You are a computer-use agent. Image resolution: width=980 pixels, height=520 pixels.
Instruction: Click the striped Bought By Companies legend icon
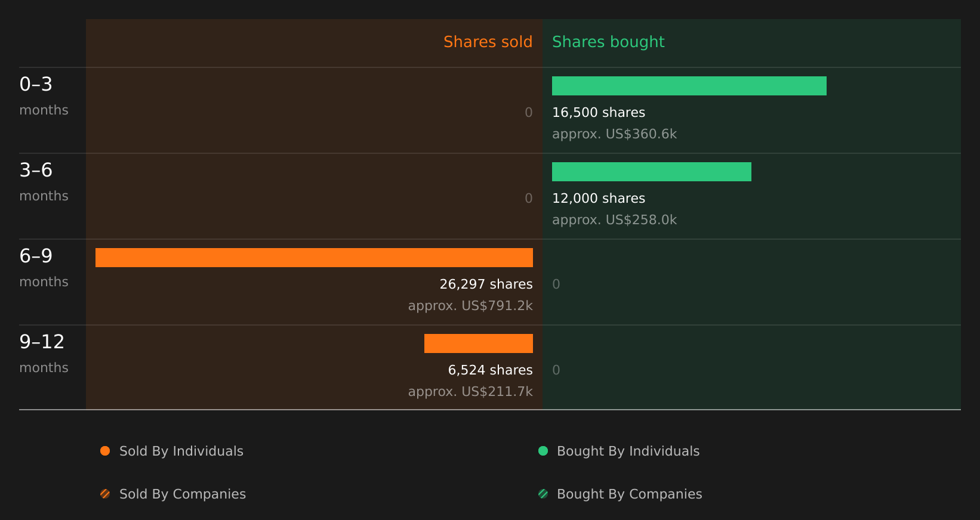(x=543, y=494)
